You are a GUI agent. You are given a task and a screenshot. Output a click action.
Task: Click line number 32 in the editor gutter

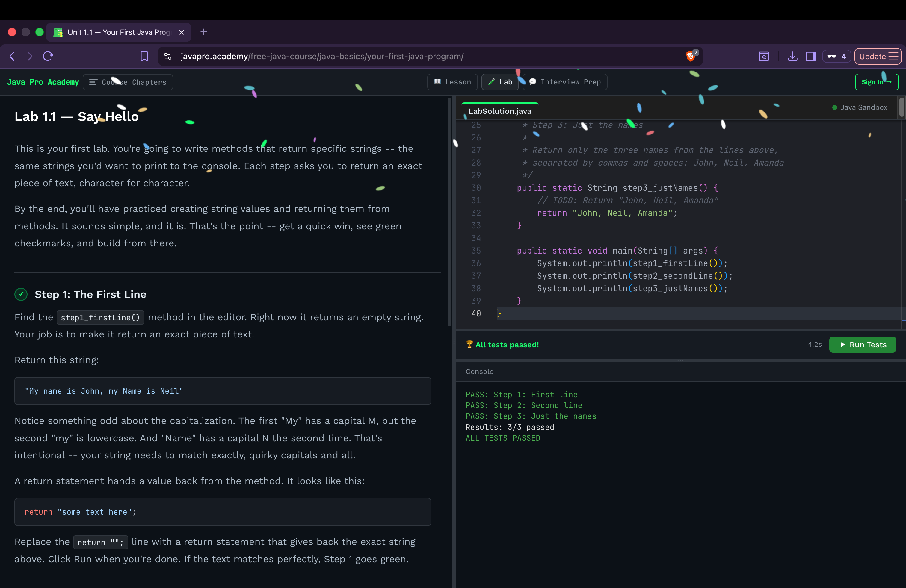(476, 213)
